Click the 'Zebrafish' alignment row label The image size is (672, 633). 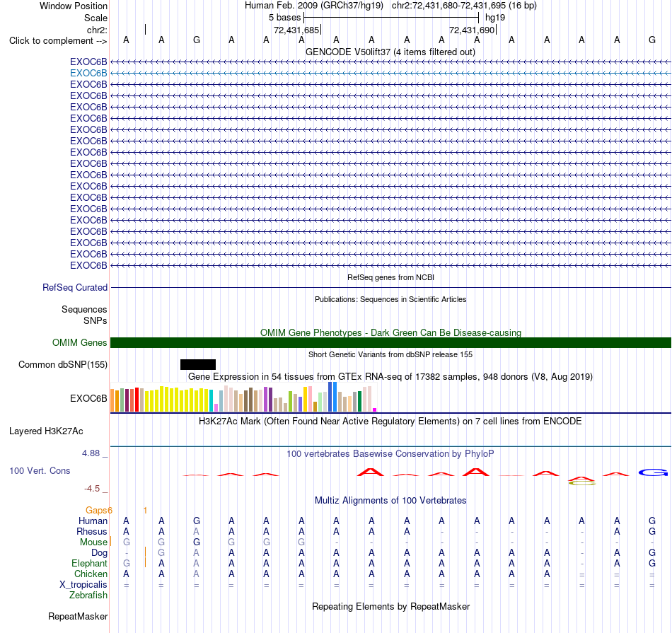(88, 596)
